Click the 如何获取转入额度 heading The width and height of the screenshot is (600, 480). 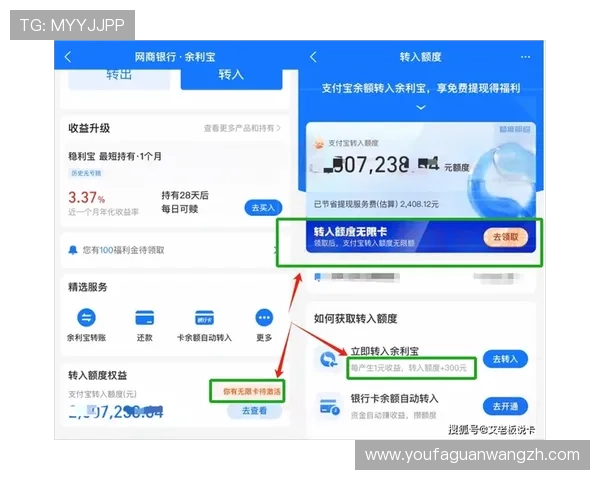coord(355,318)
